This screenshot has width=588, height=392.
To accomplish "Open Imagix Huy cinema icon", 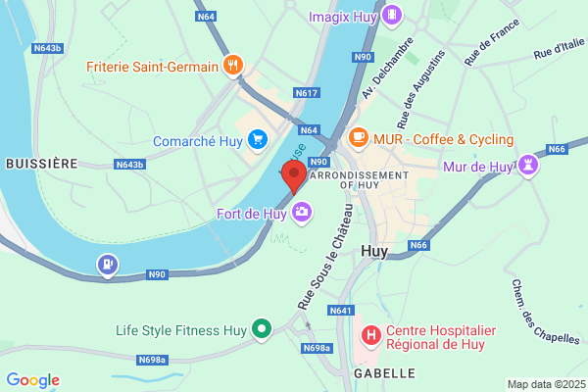I will [x=392, y=16].
